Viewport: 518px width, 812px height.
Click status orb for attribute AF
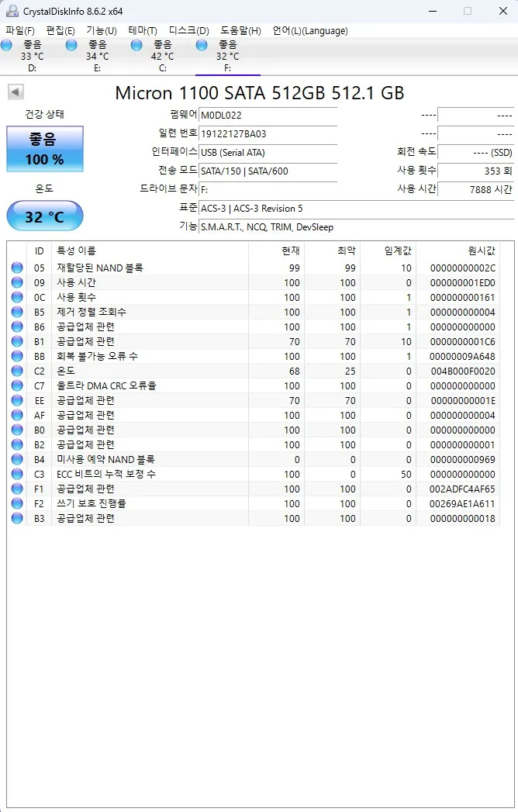17,415
